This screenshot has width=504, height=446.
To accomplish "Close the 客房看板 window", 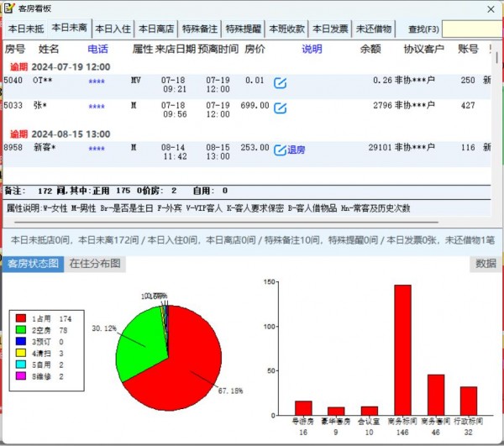I will point(490,8).
